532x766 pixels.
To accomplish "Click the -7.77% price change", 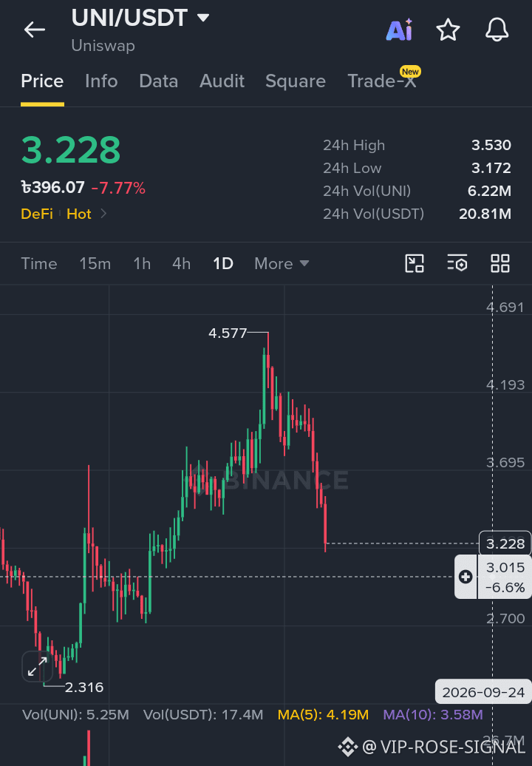I will [x=119, y=188].
